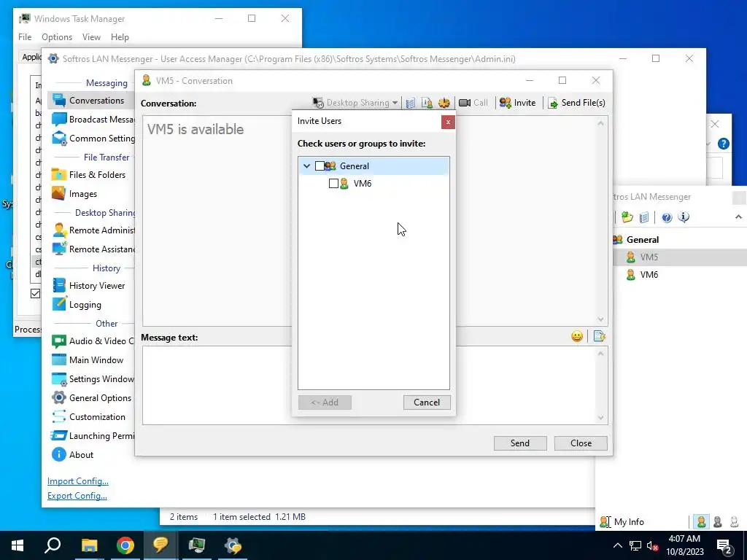Viewport: 747px width, 560px height.
Task: Close the Invite Users dialog with red X
Action: click(x=448, y=122)
